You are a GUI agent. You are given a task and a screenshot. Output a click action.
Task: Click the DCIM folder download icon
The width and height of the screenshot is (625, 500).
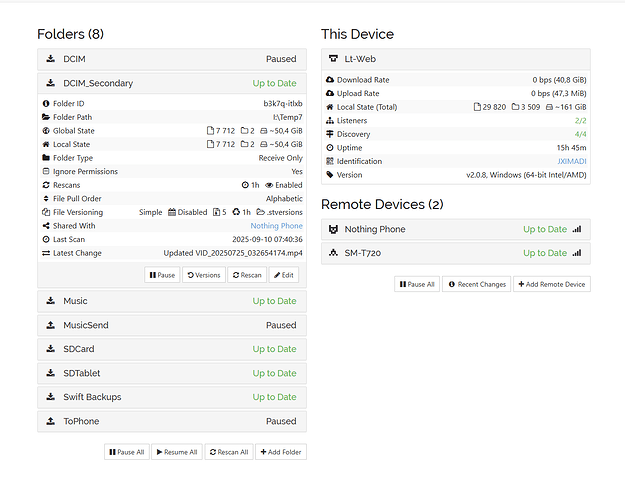click(50, 59)
